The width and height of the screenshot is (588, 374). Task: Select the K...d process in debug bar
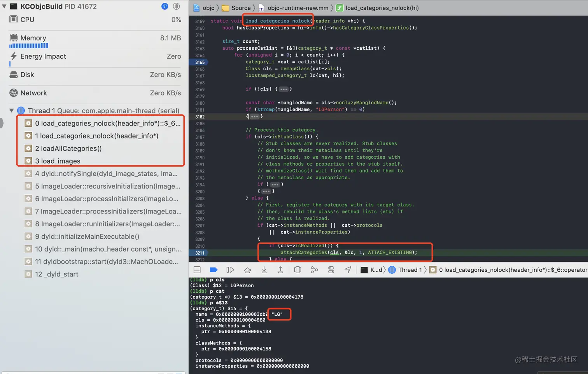pos(372,270)
